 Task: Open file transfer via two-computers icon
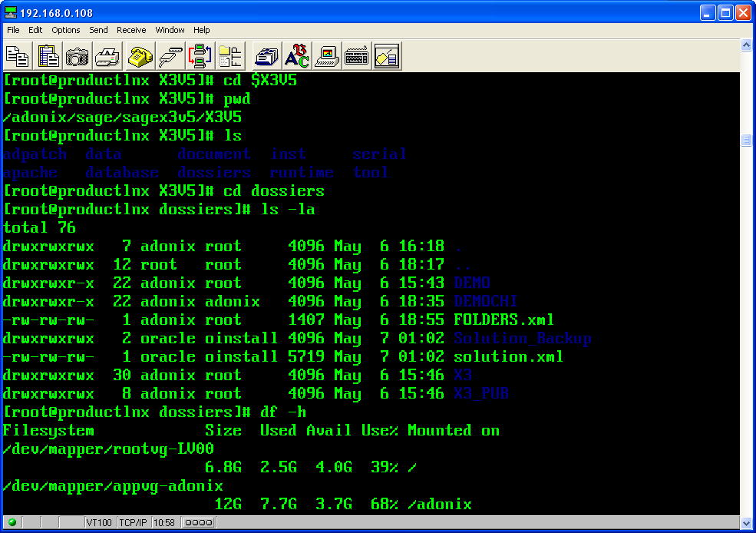(200, 56)
